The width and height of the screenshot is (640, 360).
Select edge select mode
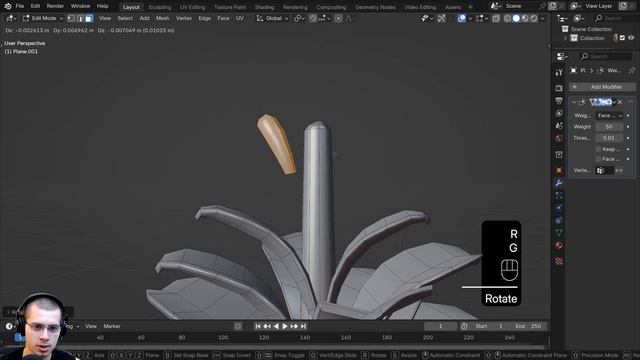coord(80,18)
